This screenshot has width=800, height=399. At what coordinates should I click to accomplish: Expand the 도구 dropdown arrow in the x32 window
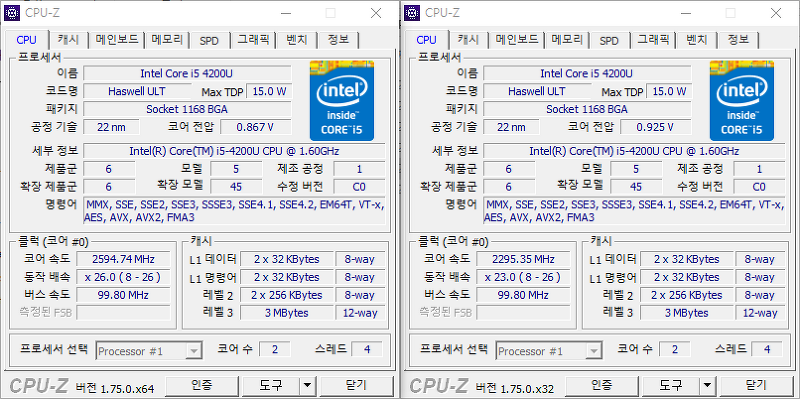click(x=707, y=385)
